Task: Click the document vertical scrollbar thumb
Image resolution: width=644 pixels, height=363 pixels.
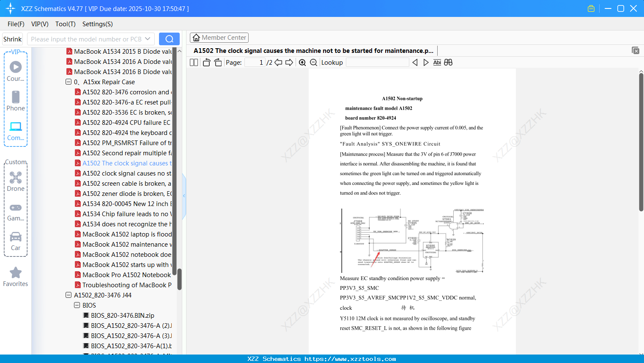Action: click(641, 142)
